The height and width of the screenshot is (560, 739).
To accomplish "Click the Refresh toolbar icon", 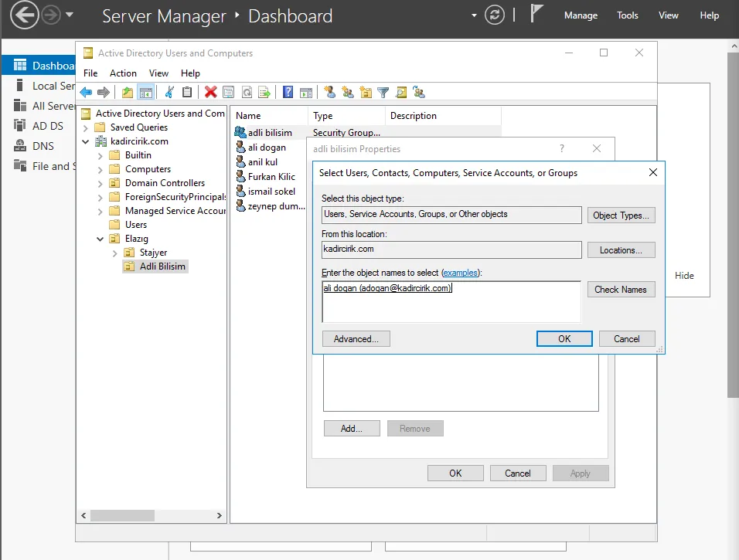I will [247, 93].
